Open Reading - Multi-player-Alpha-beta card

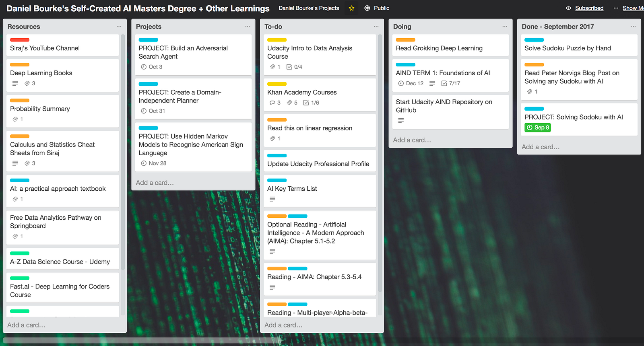coord(320,308)
